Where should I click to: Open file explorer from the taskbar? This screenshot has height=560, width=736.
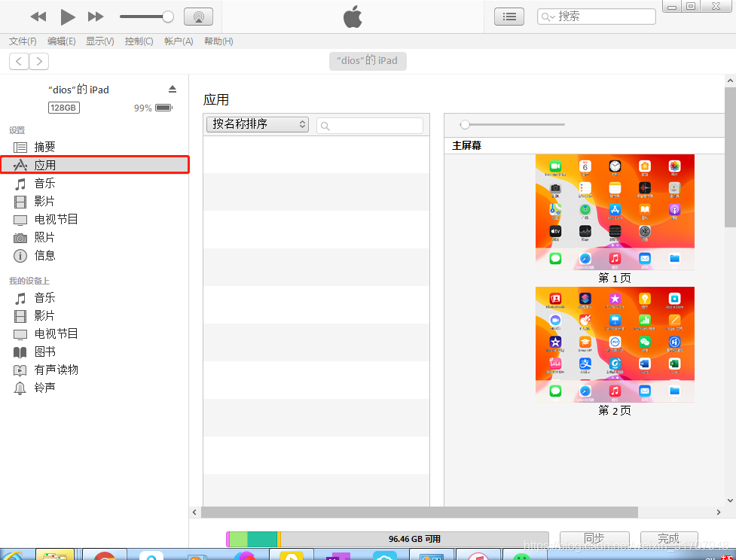pos(55,555)
